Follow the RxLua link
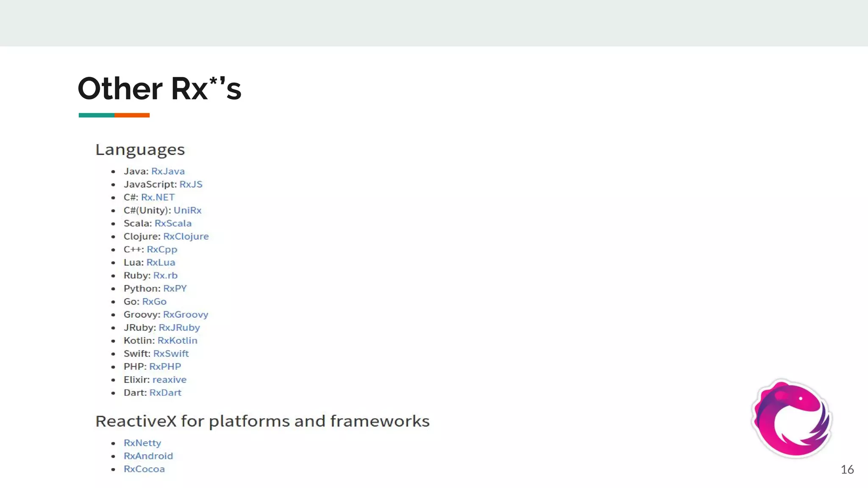The height and width of the screenshot is (488, 868). (161, 263)
